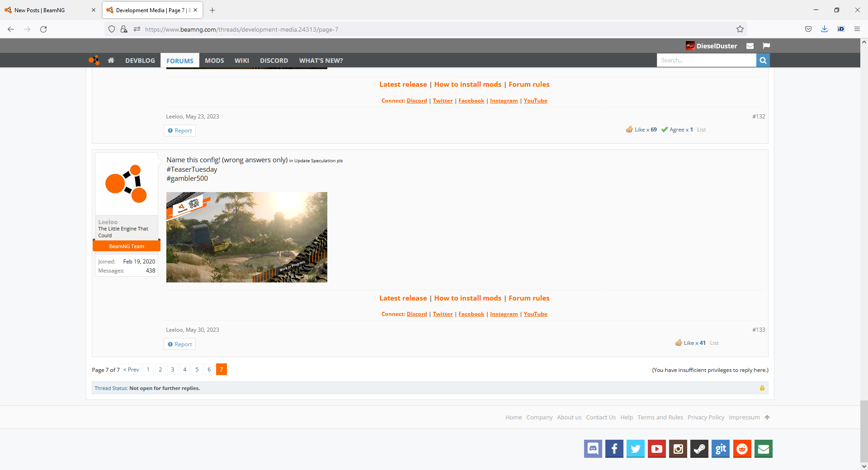
Task: Open the MODS navigation item
Action: [214, 60]
